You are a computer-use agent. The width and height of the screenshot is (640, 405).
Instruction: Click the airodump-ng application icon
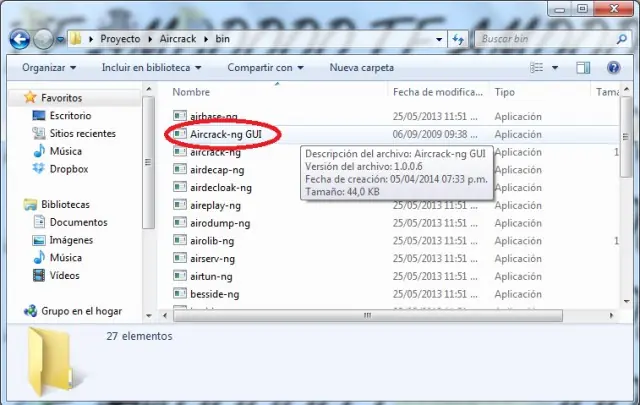(180, 222)
